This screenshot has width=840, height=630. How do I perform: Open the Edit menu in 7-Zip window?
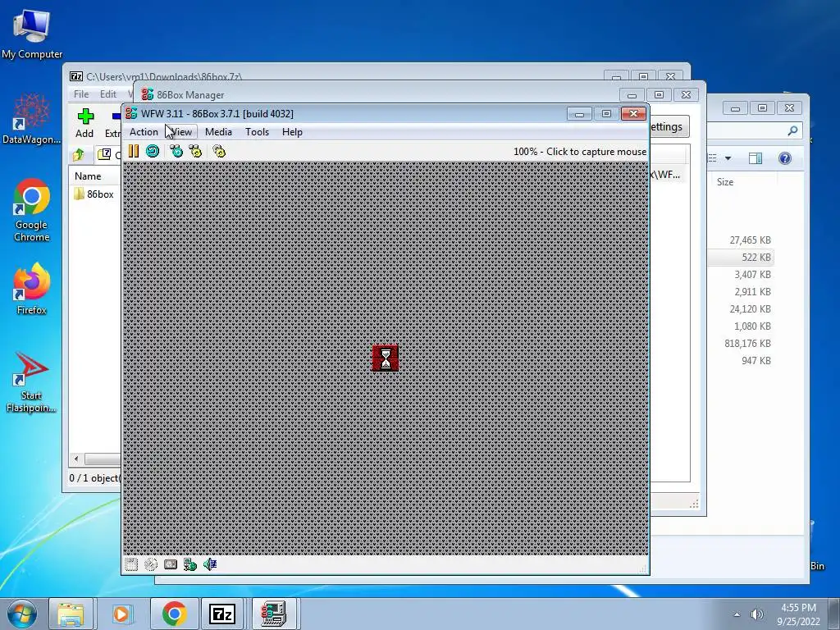coord(107,94)
